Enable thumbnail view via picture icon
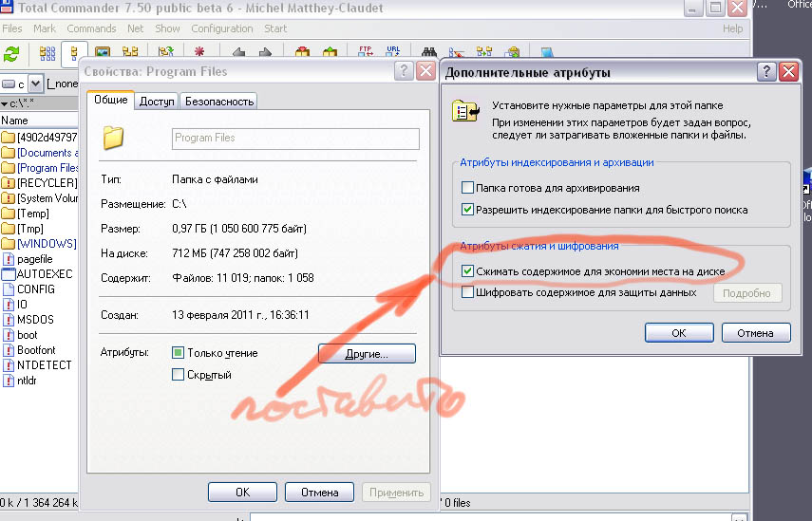This screenshot has height=521, width=812. [x=102, y=53]
